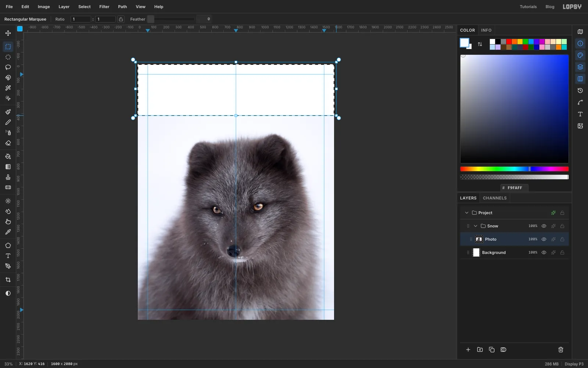Select the Pen path tool
The width and height of the screenshot is (588, 368).
point(8,266)
